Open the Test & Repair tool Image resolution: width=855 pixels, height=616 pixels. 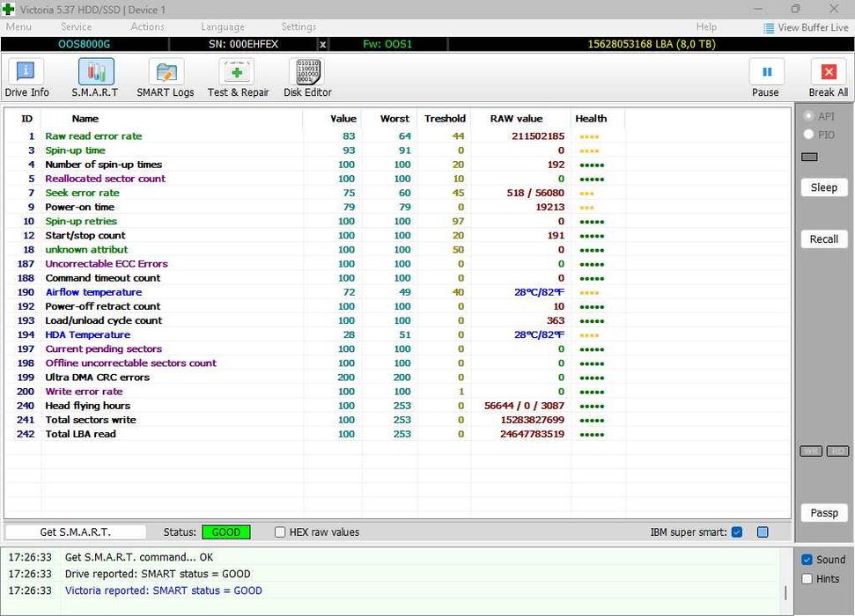[238, 78]
